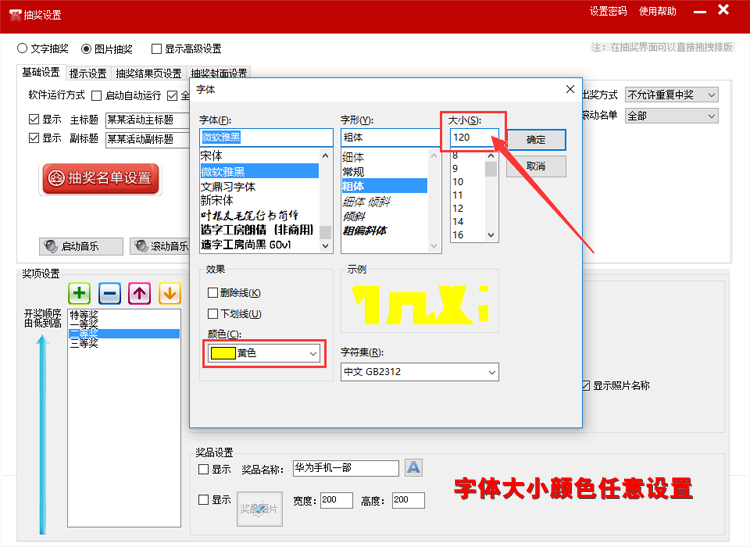This screenshot has width=750, height=547.
Task: Move prize up with the purple arrow icon
Action: [140, 293]
